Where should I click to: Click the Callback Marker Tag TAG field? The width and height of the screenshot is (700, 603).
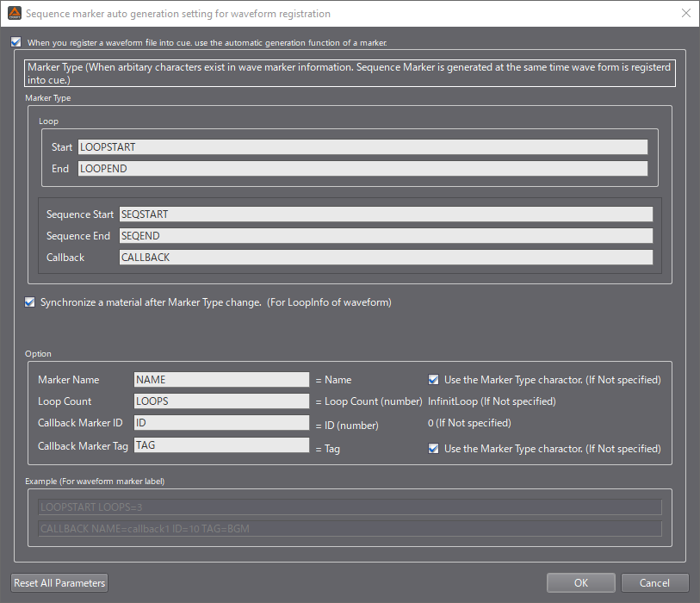(x=221, y=444)
